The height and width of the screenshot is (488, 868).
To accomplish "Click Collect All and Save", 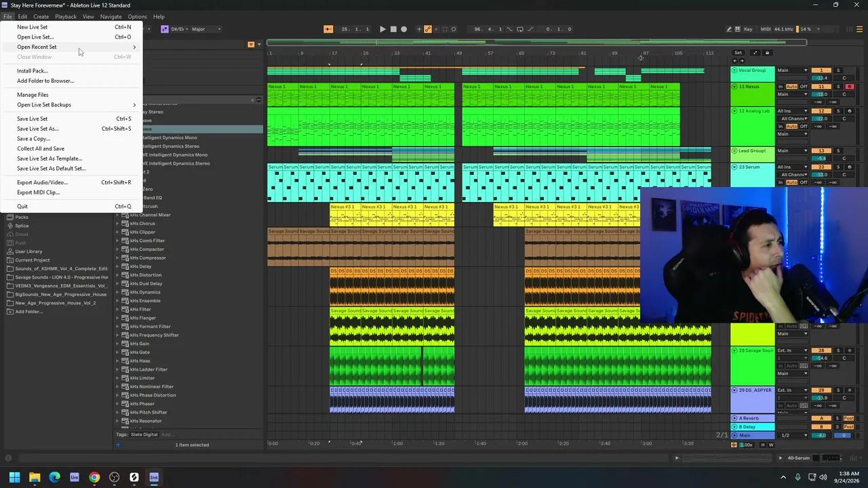I will click(x=71, y=148).
